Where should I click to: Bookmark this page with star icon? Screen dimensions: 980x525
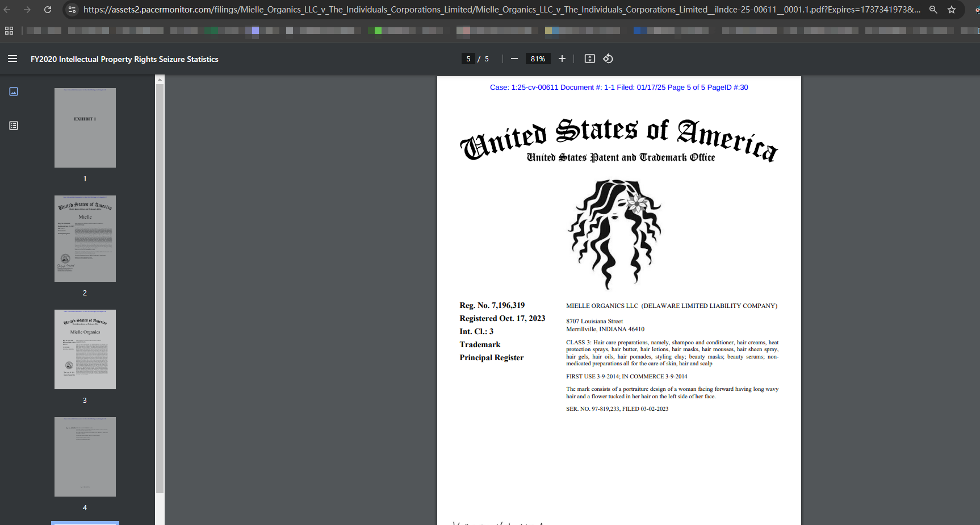pyautogui.click(x=952, y=10)
